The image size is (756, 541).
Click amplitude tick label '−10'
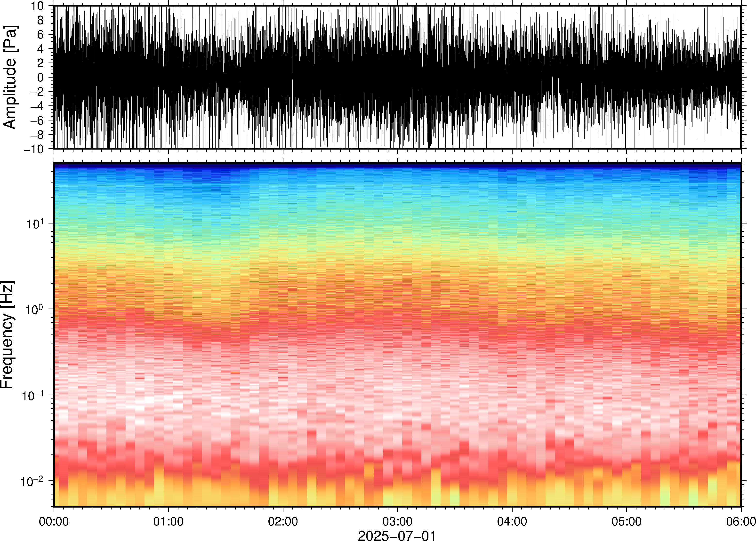coord(34,149)
